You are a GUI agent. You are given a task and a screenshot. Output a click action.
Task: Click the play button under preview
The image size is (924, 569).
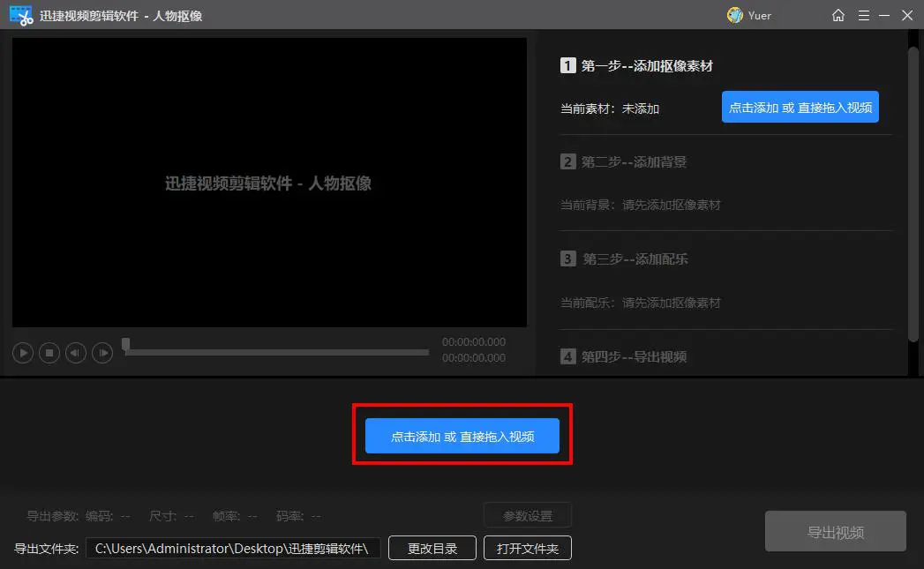click(x=22, y=353)
